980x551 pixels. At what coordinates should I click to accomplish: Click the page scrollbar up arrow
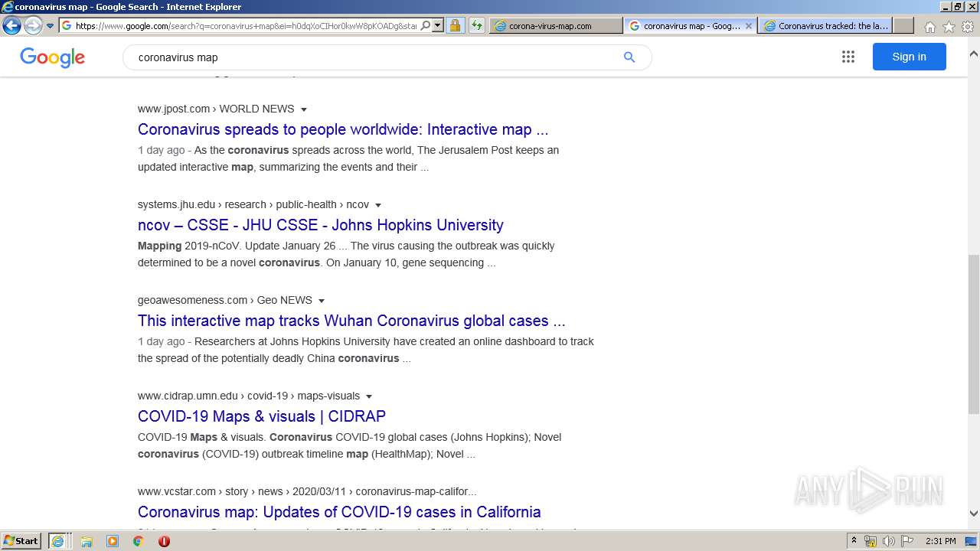pos(974,54)
